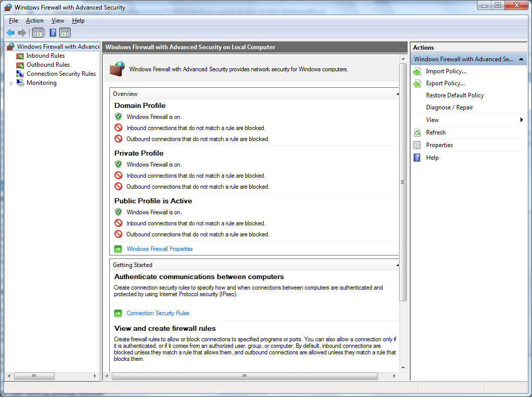Click green arrow icon beside Connection Security Rules link
This screenshot has height=397, width=532.
[118, 313]
